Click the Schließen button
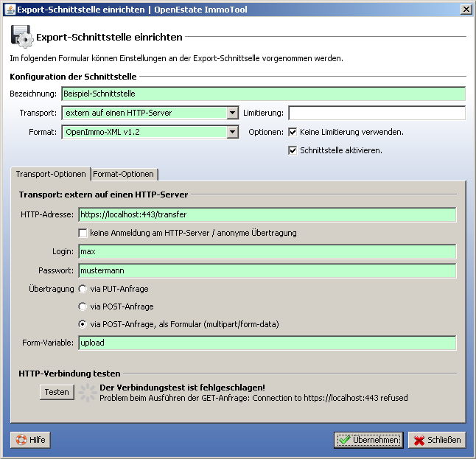This screenshot has width=476, height=459. click(437, 440)
